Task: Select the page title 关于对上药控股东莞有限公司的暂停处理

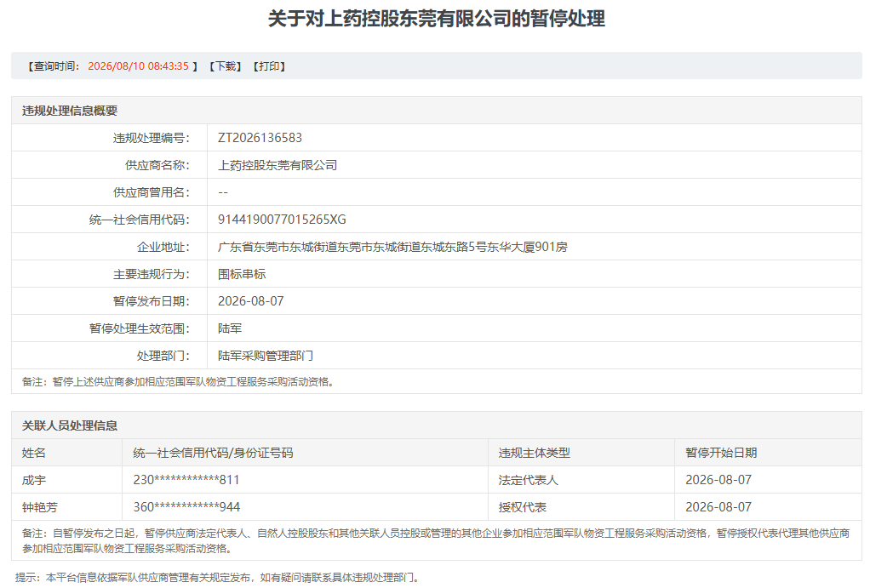Action: click(x=436, y=19)
